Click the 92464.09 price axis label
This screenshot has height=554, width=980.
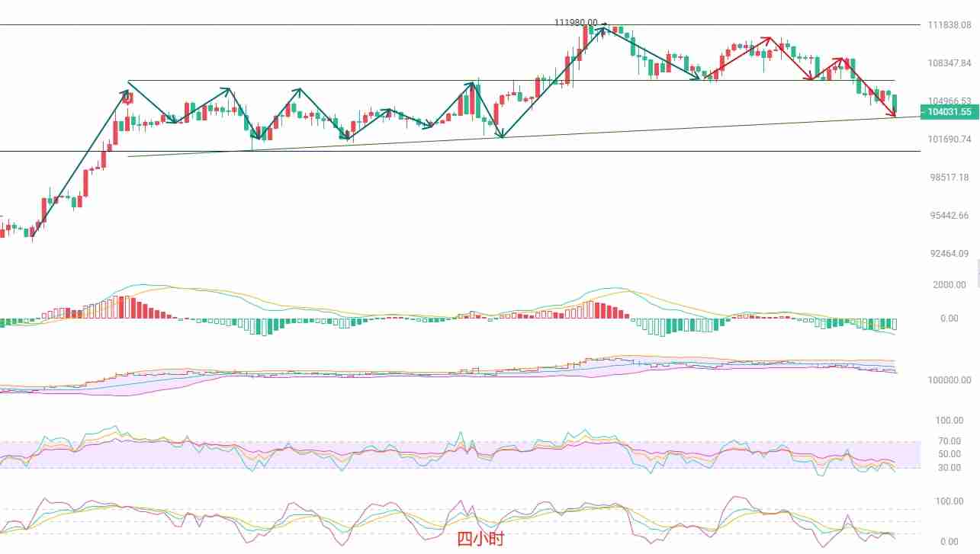[x=949, y=254]
